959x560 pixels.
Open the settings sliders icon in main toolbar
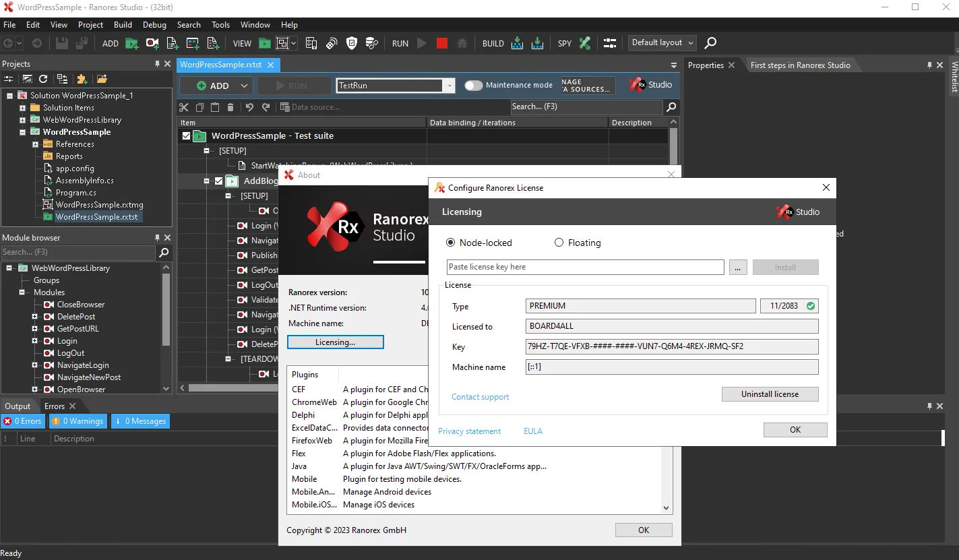tap(610, 43)
